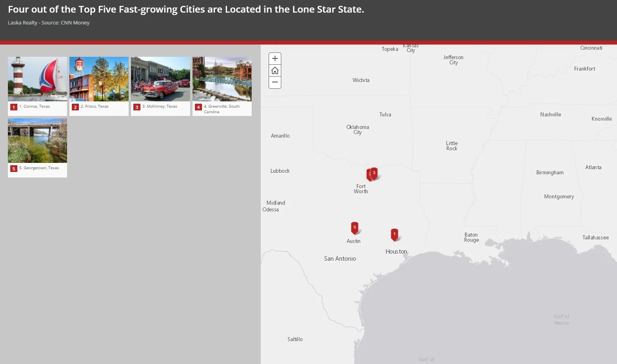Click map marker 2 near Fort Worth

(x=369, y=174)
